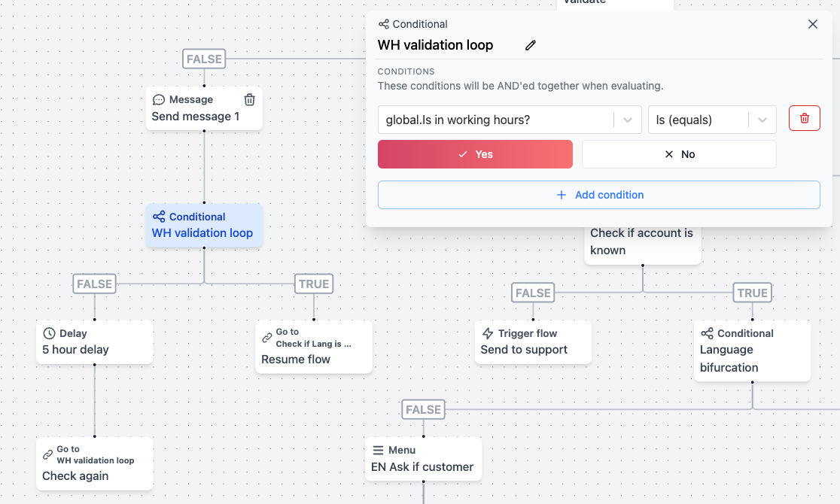Viewport: 840px width, 504px height.
Task: Click the FALSE label above Send message 1
Action: pyautogui.click(x=203, y=58)
